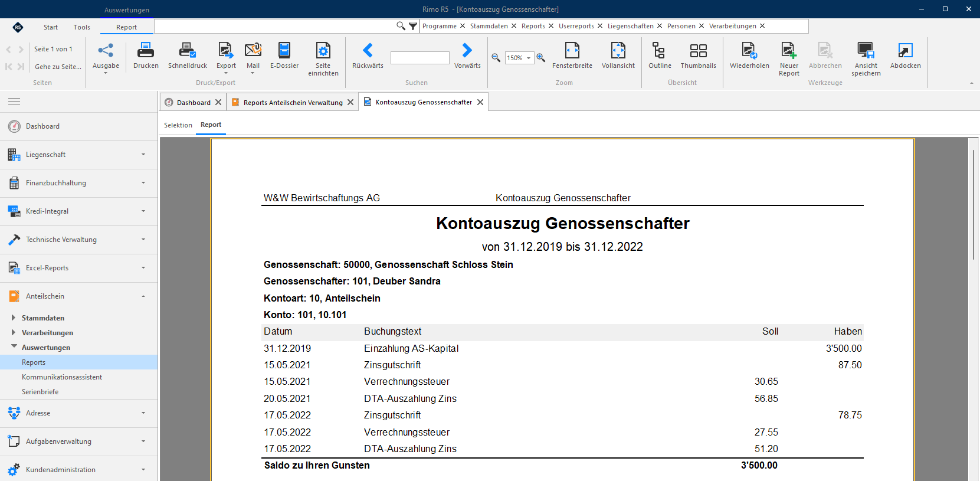Close the Dashboard document tab

coord(218,102)
